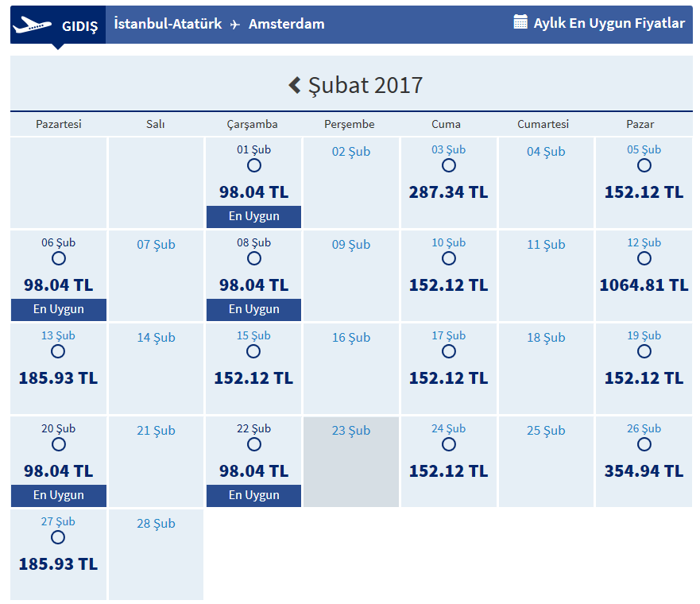Viewport: 700px width, 604px height.
Task: Select the 03 Şub 287.34 TL radio
Action: 449,165
